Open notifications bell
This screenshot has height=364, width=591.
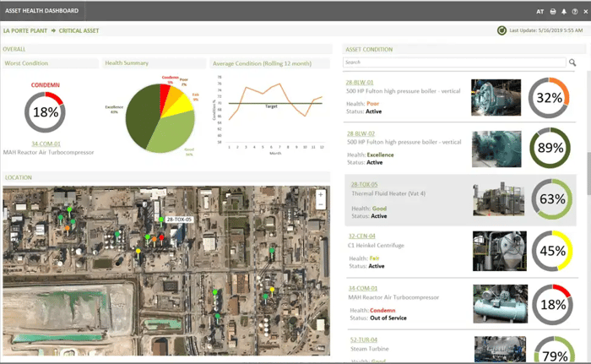(x=563, y=11)
